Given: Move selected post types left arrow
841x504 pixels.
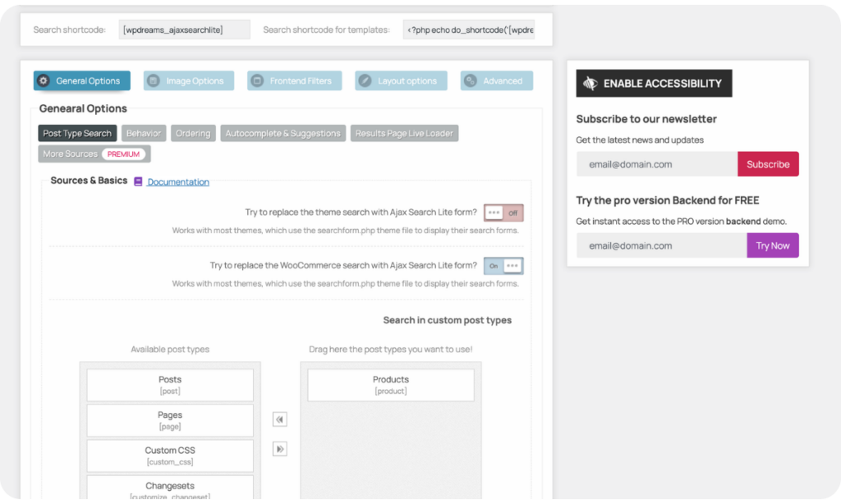Looking at the screenshot, I should 279,419.
